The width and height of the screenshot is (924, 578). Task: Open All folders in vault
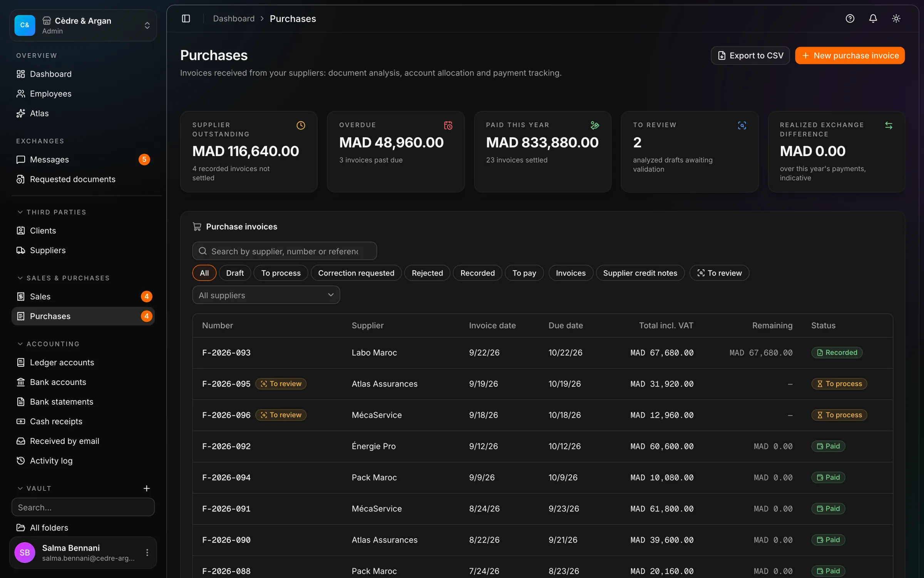(83, 528)
